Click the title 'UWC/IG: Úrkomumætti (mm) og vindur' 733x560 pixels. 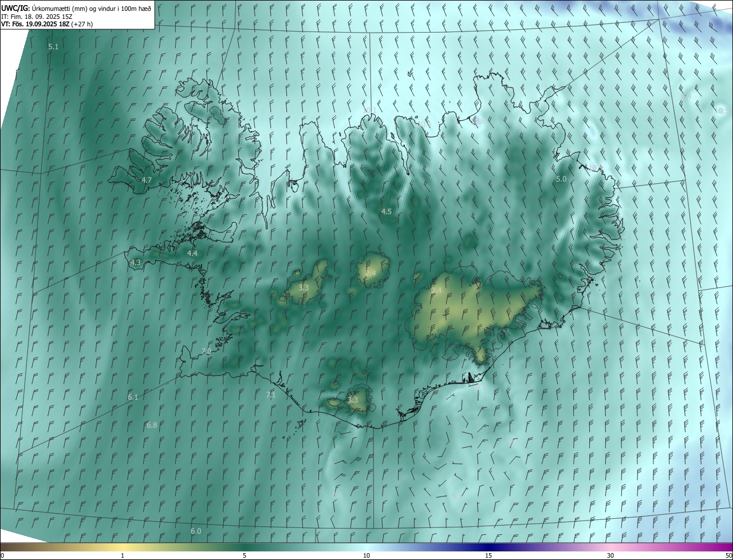76,7
